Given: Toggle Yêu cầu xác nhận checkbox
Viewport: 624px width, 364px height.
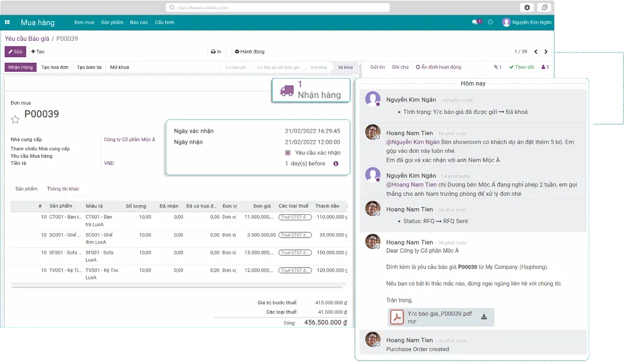Looking at the screenshot, I should [x=288, y=153].
